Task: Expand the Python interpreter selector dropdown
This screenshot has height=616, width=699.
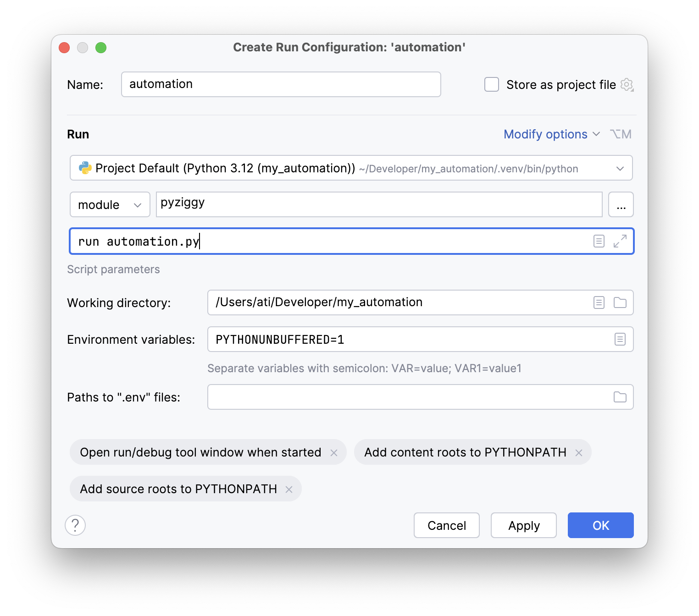Action: (620, 168)
